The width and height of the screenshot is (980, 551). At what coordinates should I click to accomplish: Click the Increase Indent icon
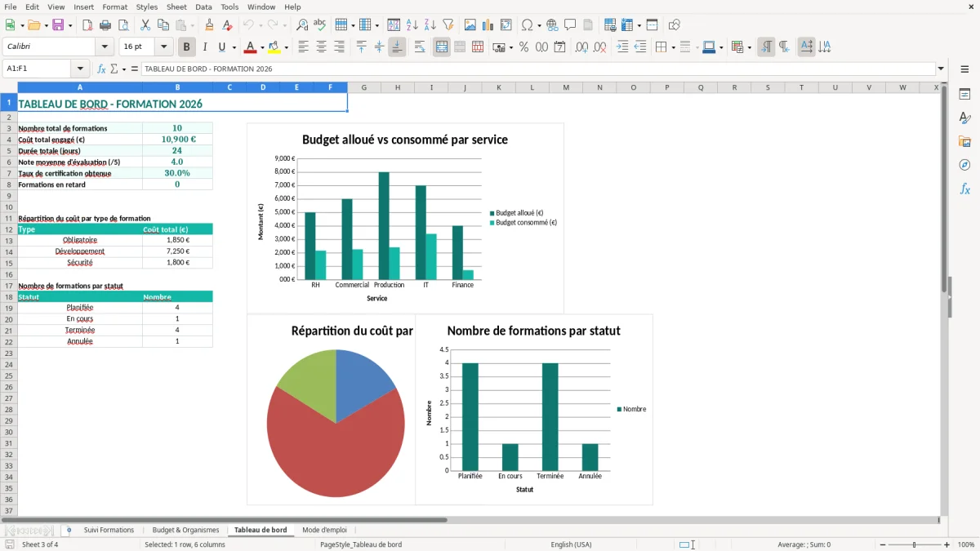(x=622, y=47)
